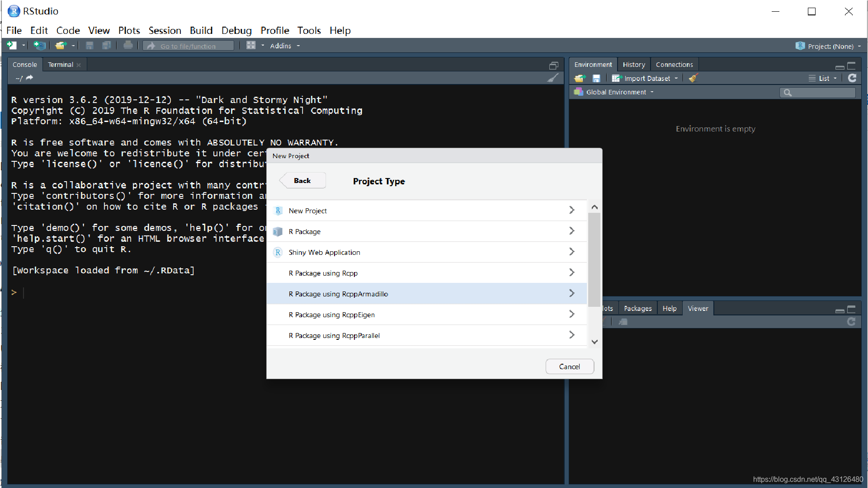Click the project type list scrollbar thumb

[x=594, y=260]
